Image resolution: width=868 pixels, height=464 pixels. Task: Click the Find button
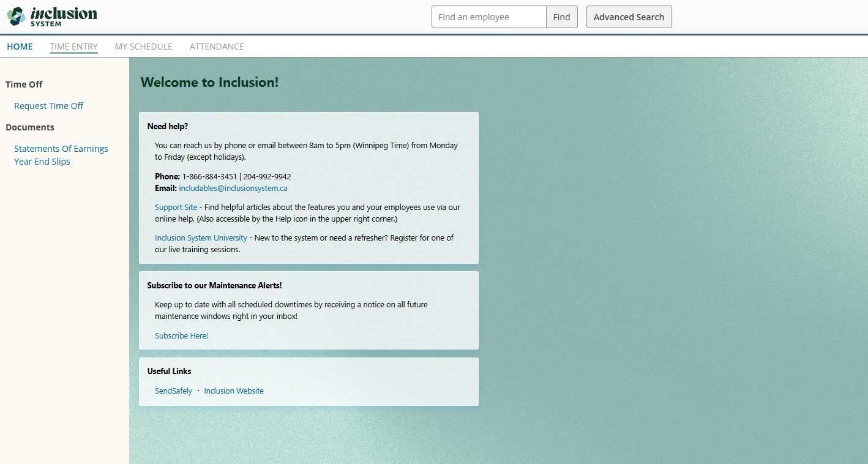pos(561,17)
